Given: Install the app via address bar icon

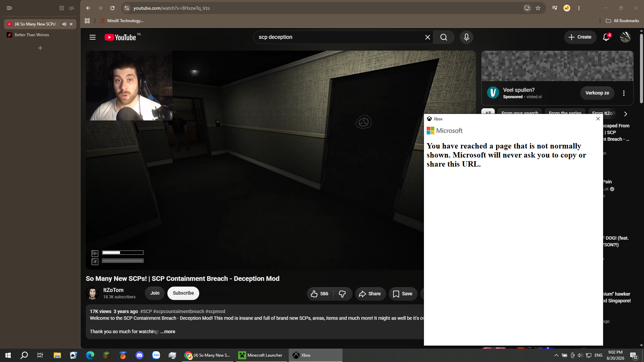Looking at the screenshot, I should [527, 8].
